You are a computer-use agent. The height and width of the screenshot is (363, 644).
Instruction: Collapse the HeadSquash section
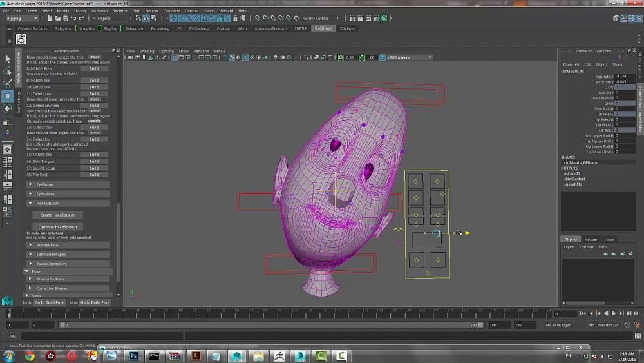click(x=30, y=203)
